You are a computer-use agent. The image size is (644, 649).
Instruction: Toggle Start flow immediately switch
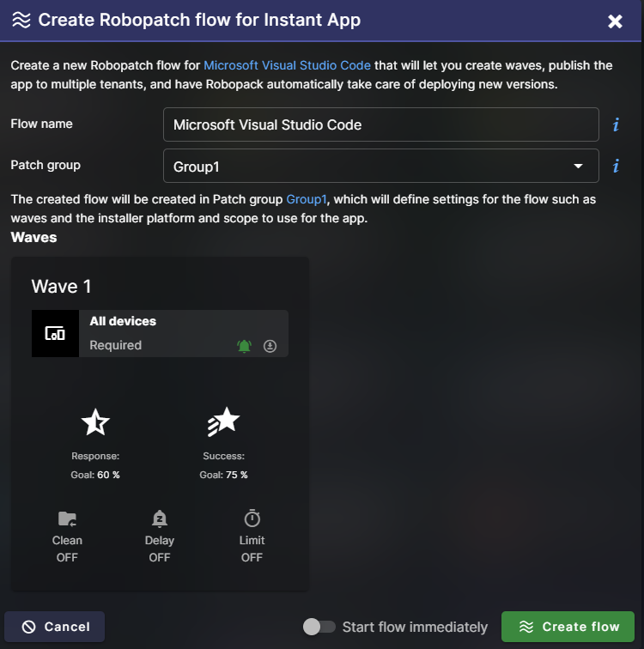coord(319,627)
